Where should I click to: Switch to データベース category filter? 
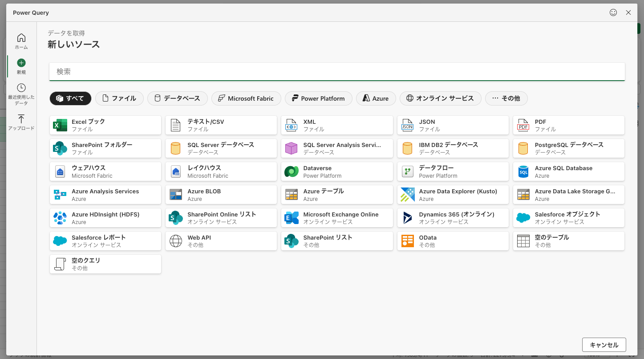[x=178, y=98]
